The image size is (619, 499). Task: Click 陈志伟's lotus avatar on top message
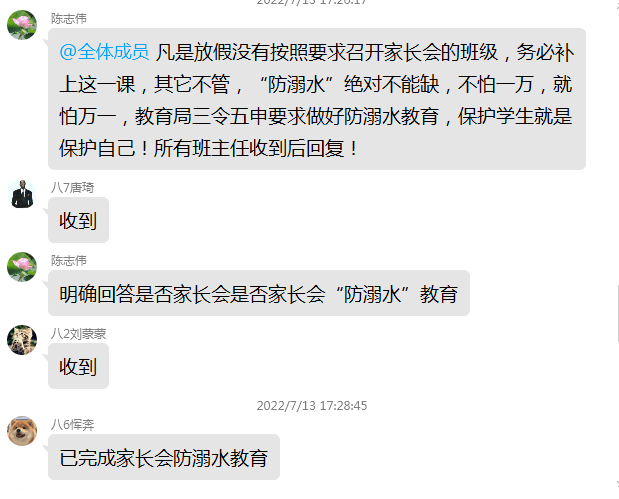(x=22, y=25)
